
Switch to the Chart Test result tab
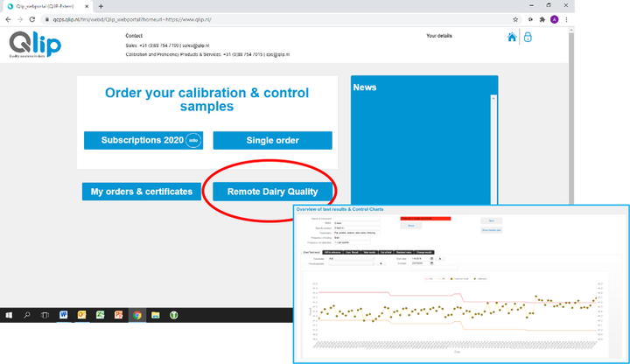click(311, 252)
